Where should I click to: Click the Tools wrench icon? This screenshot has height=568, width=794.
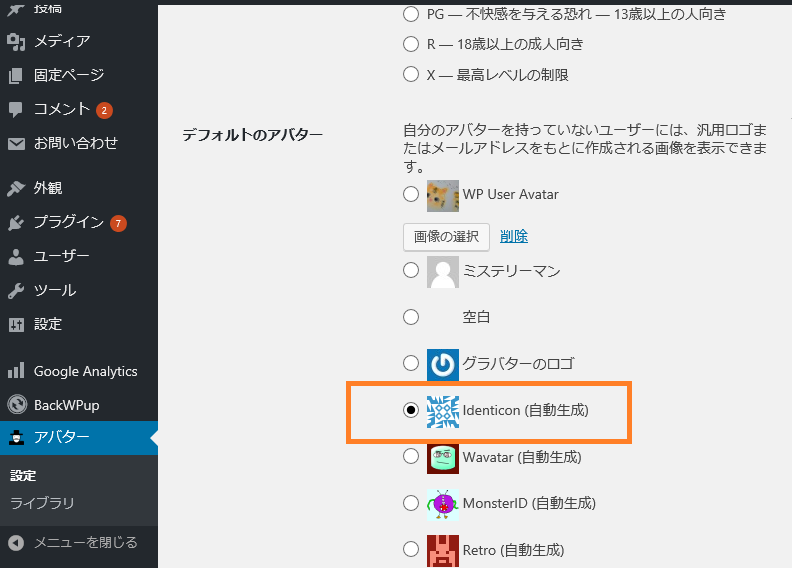click(16, 290)
